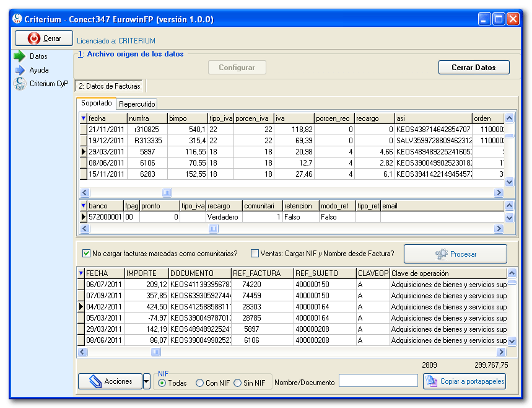The width and height of the screenshot is (532, 408).
Task: Click the numfra column header
Action: [x=147, y=118]
